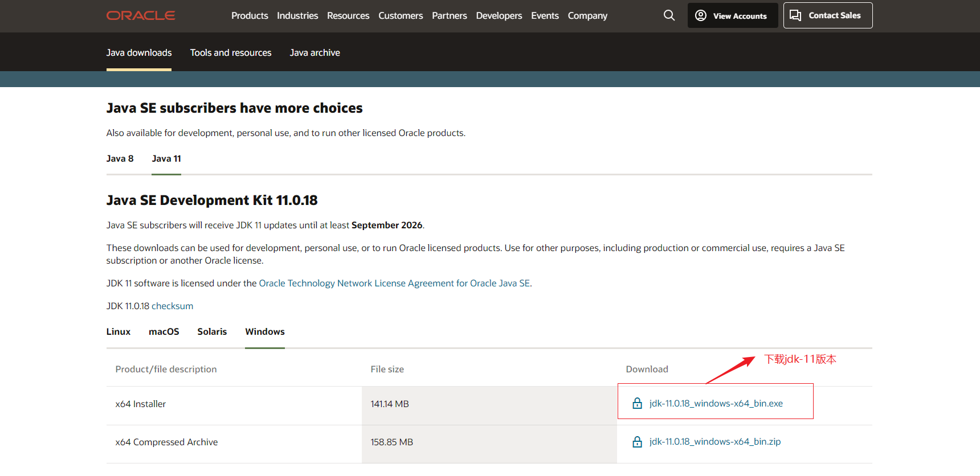Switch to the Java 8 tab

(120, 159)
